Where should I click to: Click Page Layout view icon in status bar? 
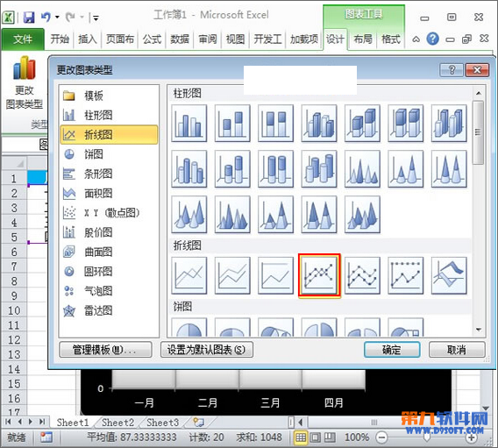coord(315,437)
